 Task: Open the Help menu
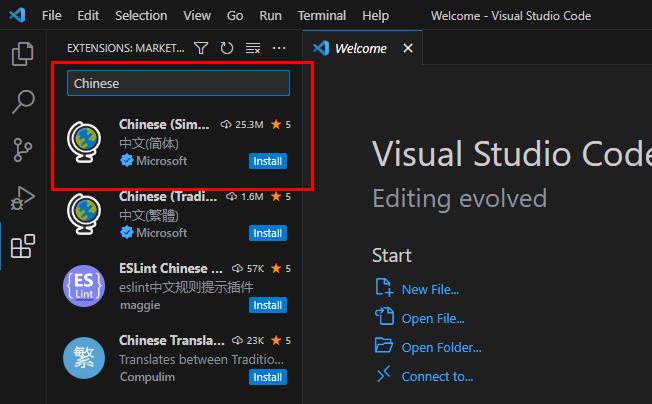click(x=375, y=16)
